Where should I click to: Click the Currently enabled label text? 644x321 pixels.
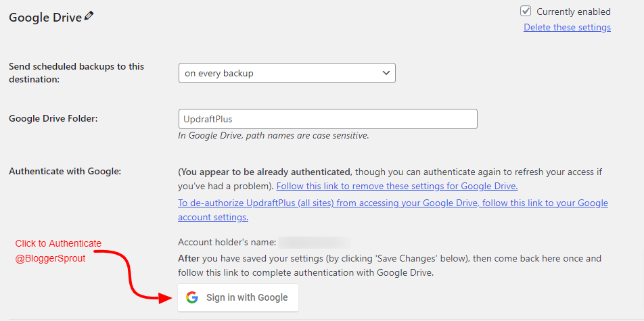pyautogui.click(x=574, y=12)
